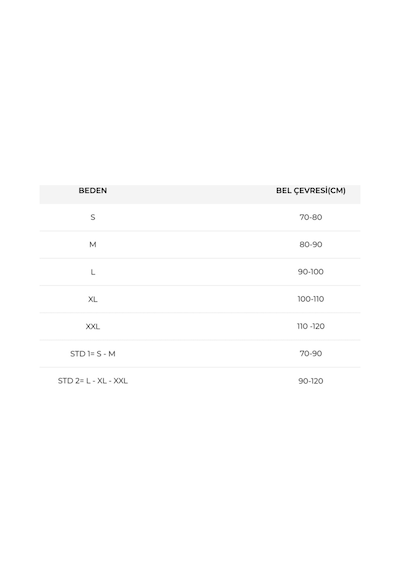Click the BEDEN column header

click(93, 190)
